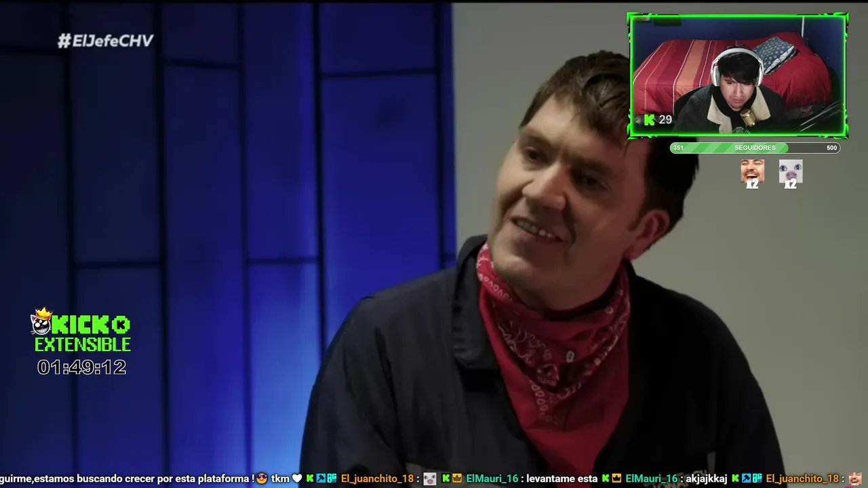Click the #ElJefeCHV hashtag overlay
Screen dimensions: 868x488
(x=105, y=41)
